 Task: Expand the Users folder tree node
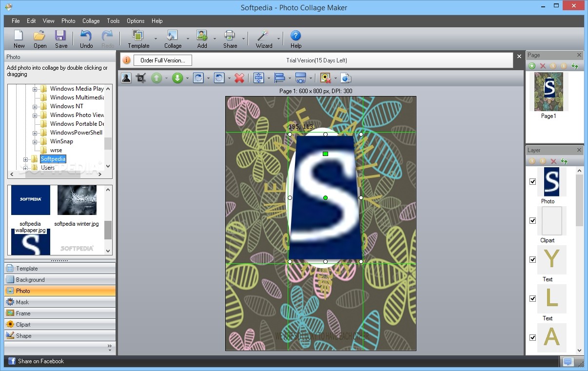(x=26, y=168)
